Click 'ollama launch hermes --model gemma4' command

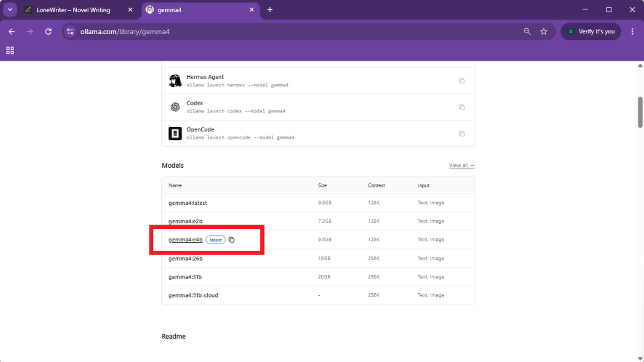[238, 85]
